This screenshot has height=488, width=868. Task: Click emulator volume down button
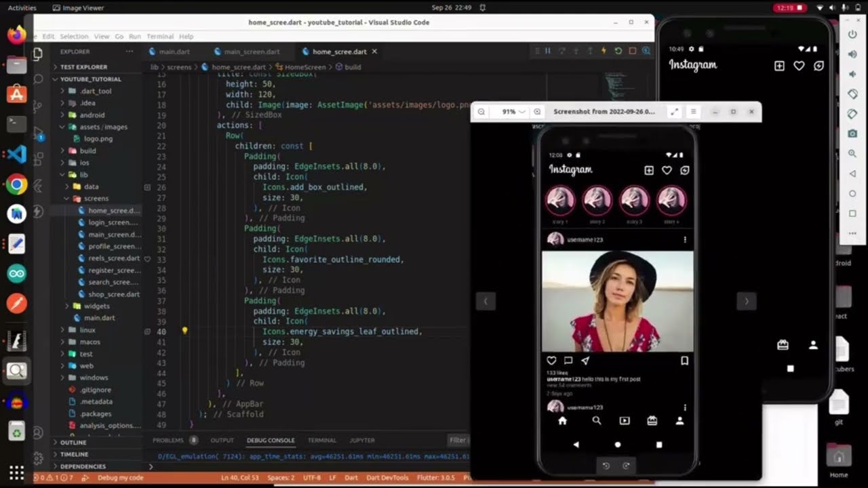[x=852, y=75]
